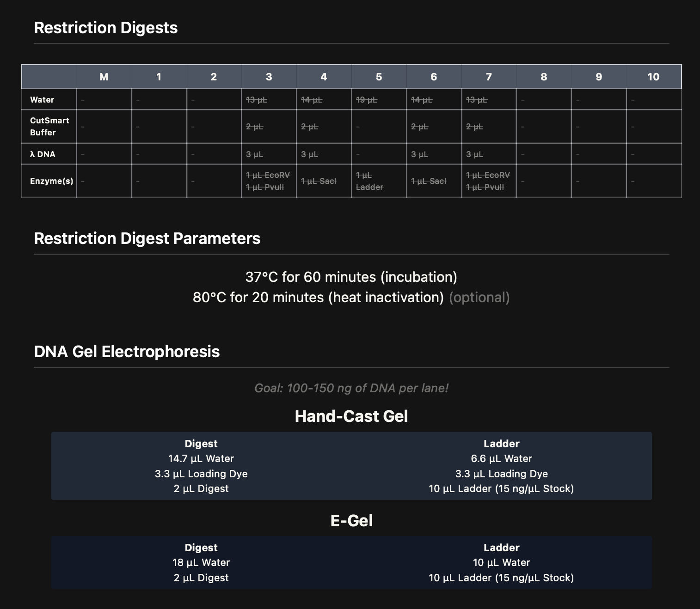Image resolution: width=700 pixels, height=609 pixels.
Task: Click the E-Gel subheading
Action: click(351, 521)
